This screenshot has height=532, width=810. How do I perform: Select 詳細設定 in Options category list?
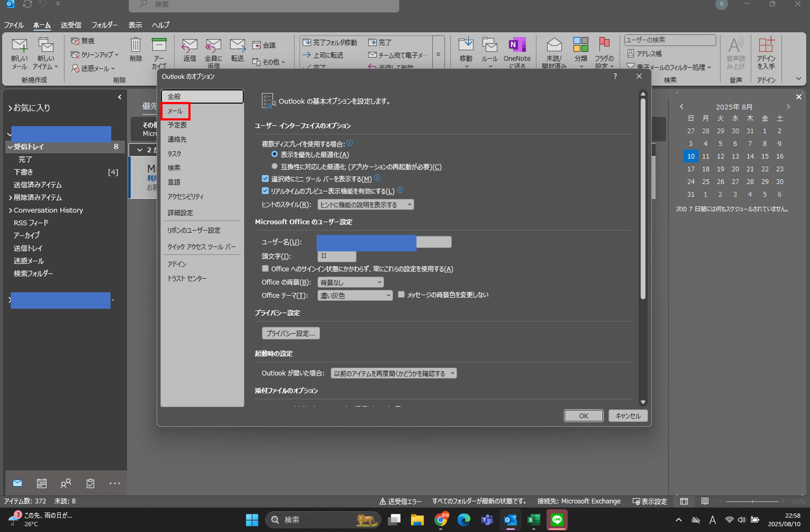coord(202,213)
